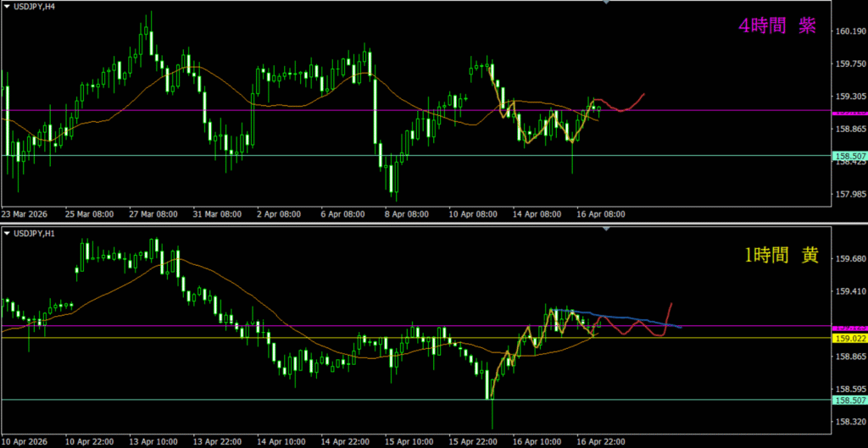
Task: Click the chart shift triangle on the H4 chart
Action: [606, 3]
